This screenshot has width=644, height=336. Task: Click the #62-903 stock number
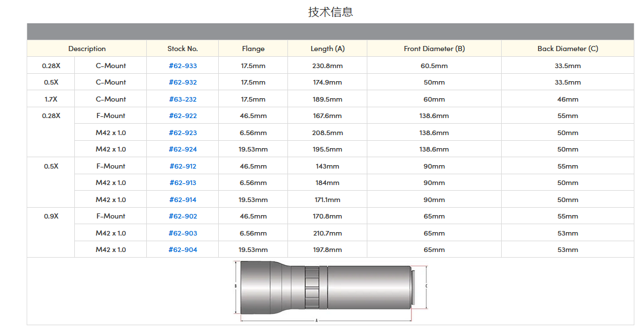(x=183, y=233)
